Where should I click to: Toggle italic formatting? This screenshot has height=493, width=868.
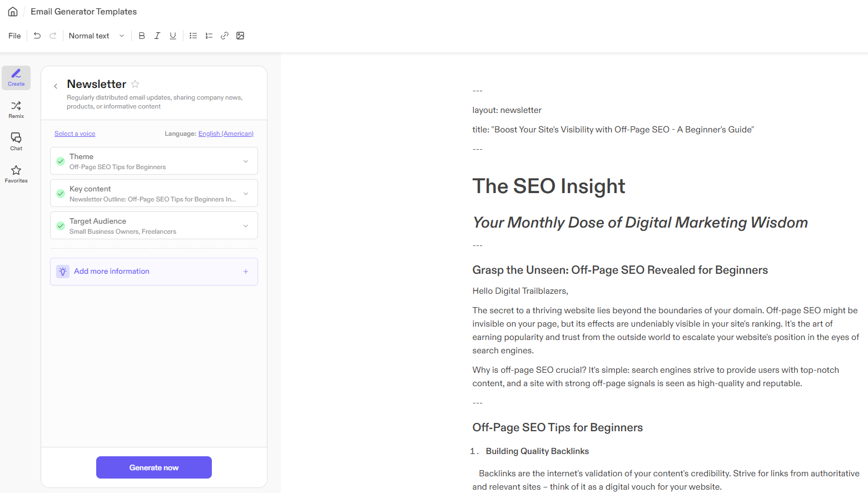157,35
